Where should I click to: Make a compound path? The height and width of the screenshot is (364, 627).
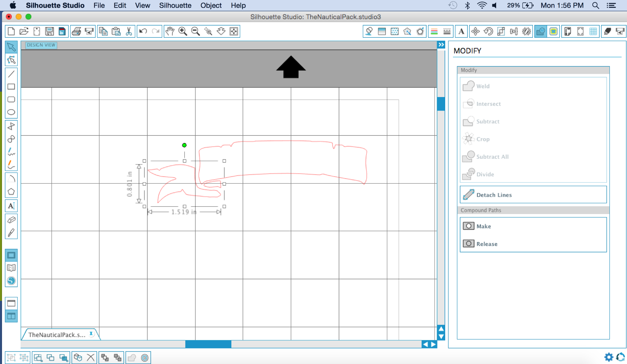point(533,226)
